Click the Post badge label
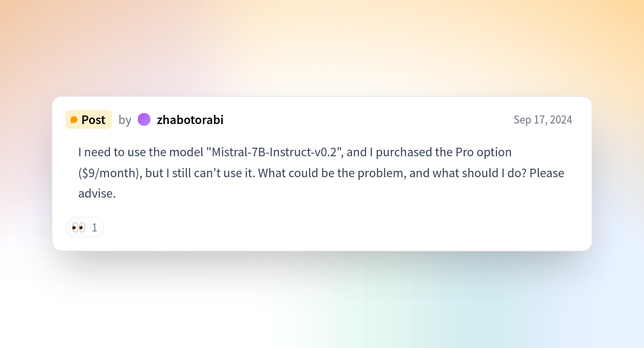The image size is (644, 348). pyautogui.click(x=89, y=120)
